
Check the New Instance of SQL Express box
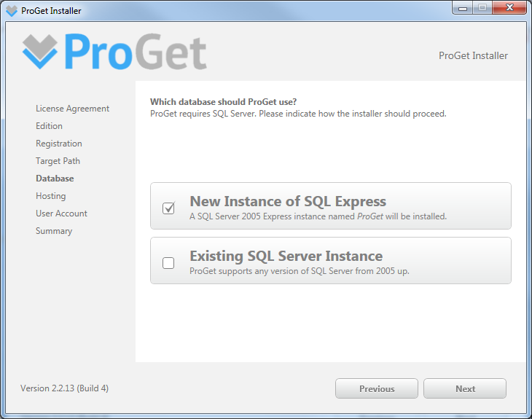click(x=168, y=208)
